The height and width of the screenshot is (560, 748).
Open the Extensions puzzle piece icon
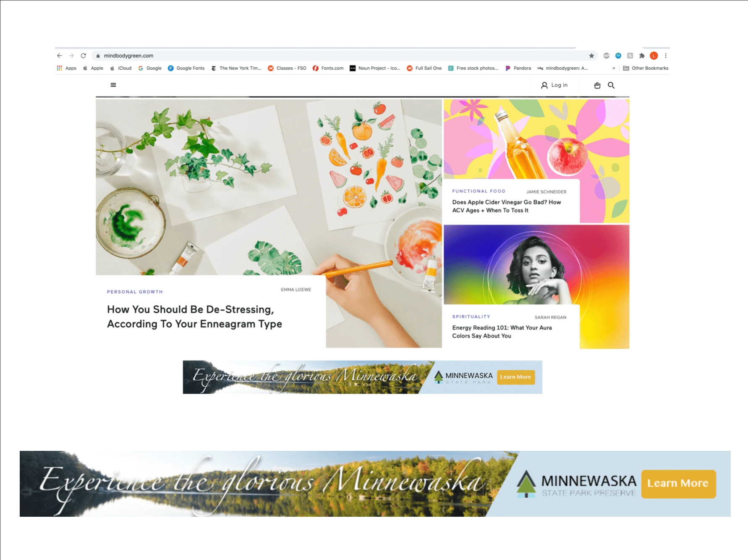click(642, 55)
